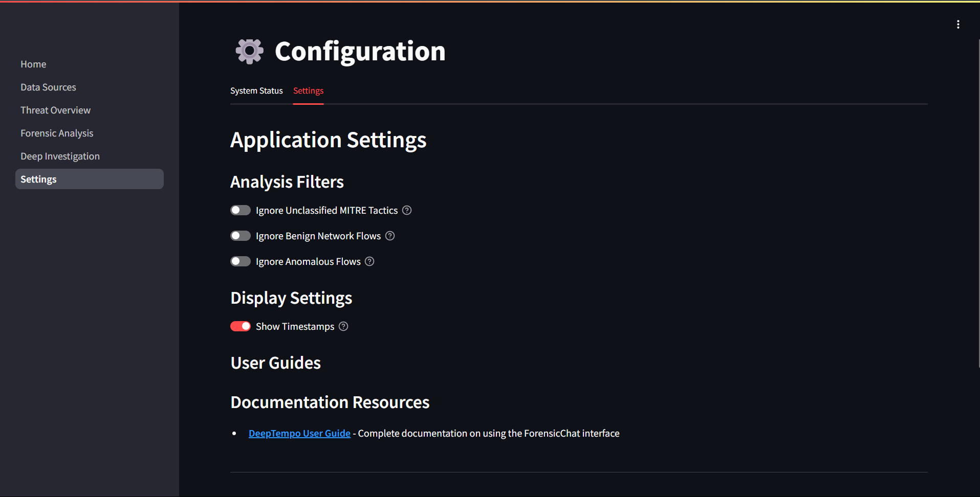
Task: Disable the Show Timestamps toggle
Action: pos(241,326)
